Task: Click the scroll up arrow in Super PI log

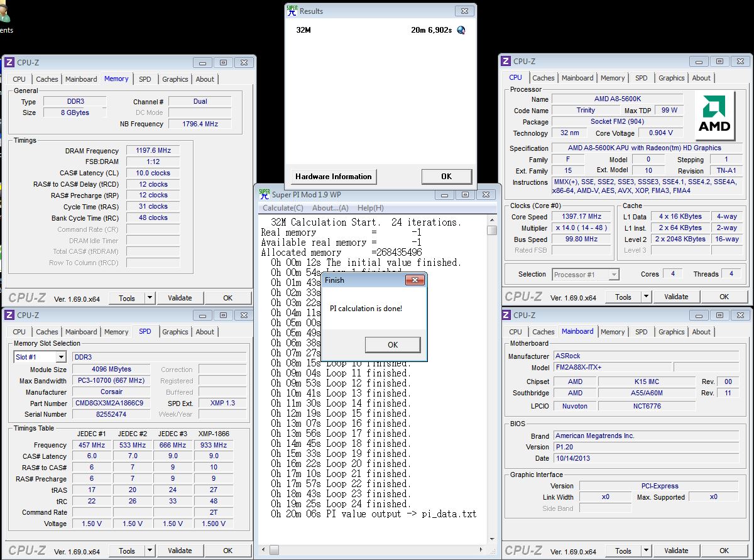Action: click(492, 219)
